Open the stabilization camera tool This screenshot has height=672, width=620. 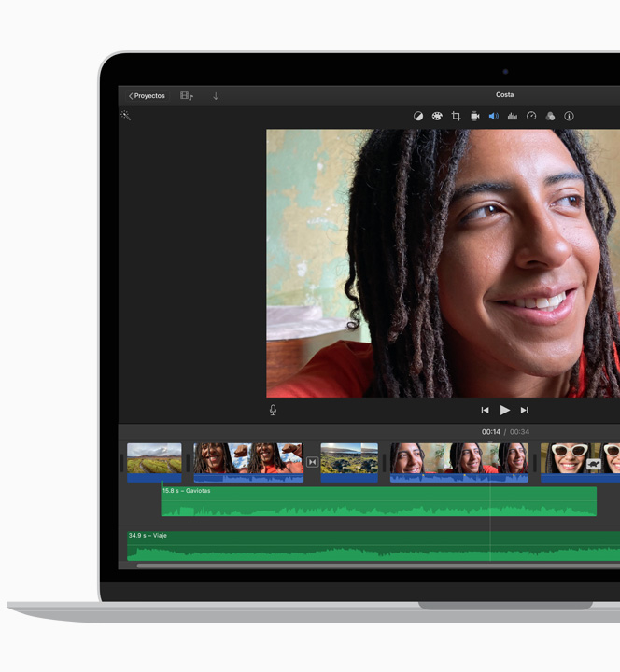(x=474, y=117)
